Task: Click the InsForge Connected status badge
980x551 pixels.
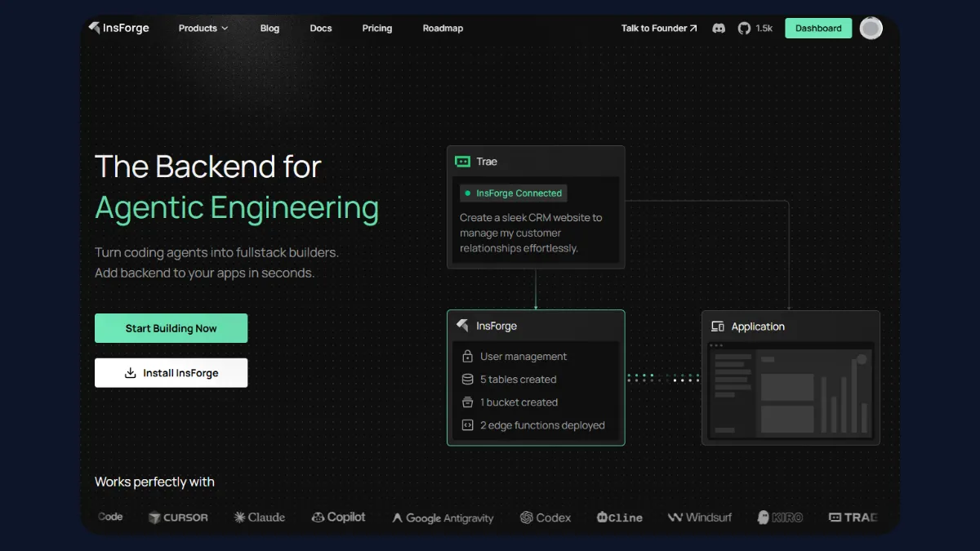Action: (x=512, y=193)
